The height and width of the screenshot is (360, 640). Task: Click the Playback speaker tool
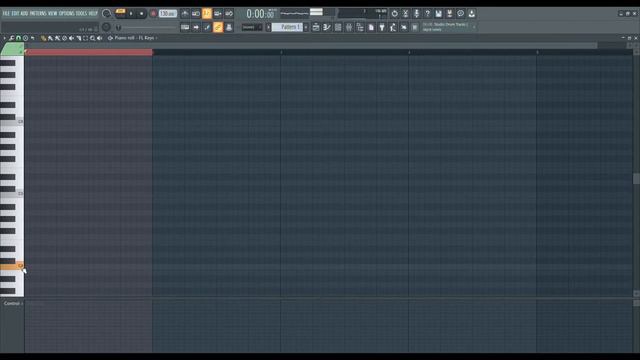[100, 38]
